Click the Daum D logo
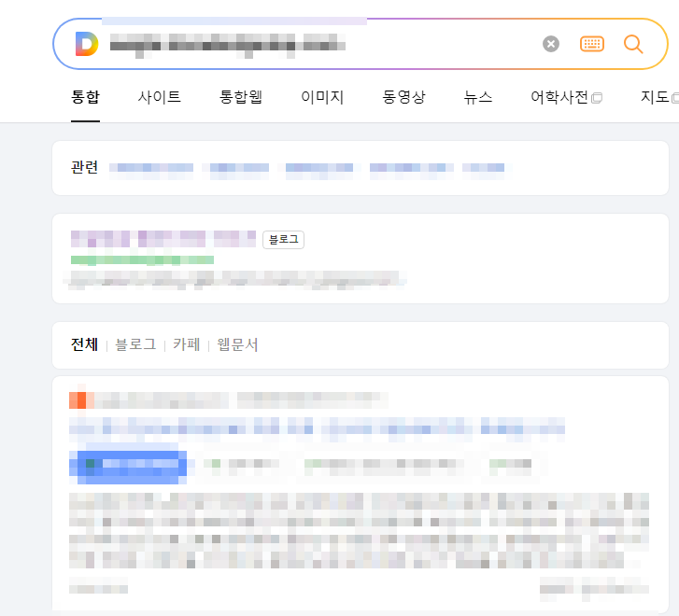The width and height of the screenshot is (679, 616). [87, 44]
